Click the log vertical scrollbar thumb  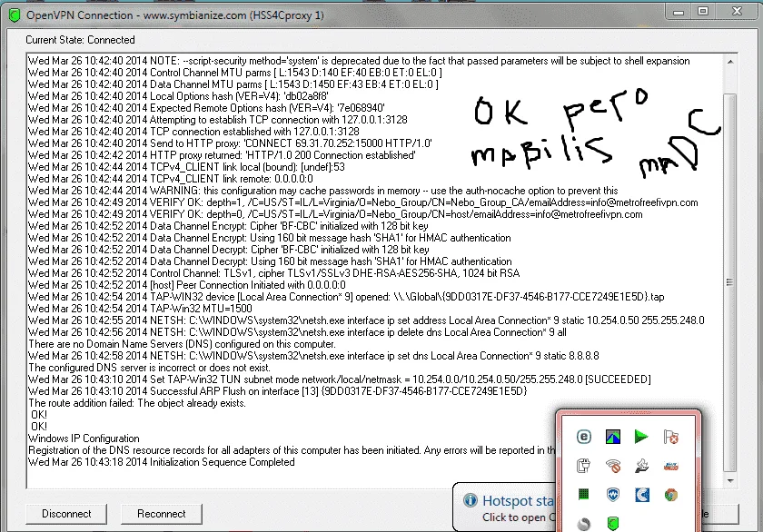coord(730,282)
